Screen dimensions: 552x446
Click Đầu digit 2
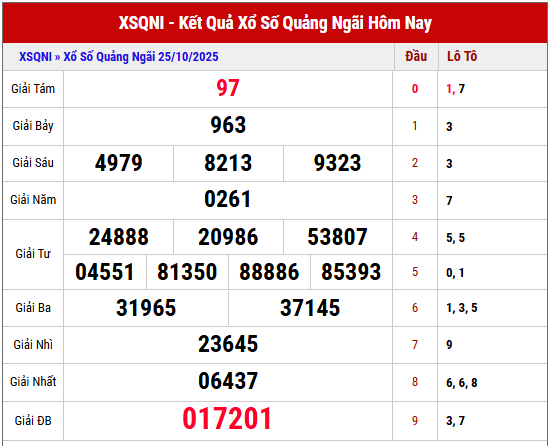pyautogui.click(x=415, y=163)
